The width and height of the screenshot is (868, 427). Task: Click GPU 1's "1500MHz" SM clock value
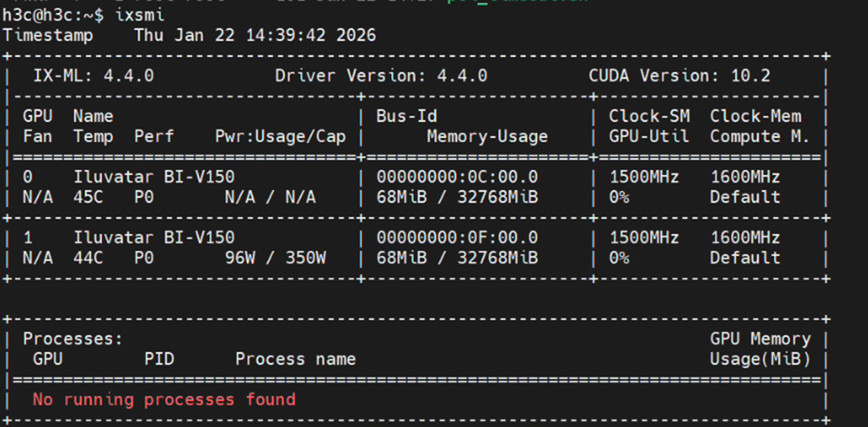point(644,238)
